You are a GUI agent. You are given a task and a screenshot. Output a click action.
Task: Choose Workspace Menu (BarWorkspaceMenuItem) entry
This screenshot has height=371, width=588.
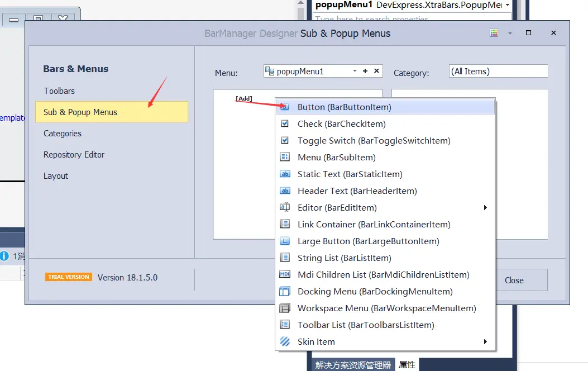click(385, 308)
